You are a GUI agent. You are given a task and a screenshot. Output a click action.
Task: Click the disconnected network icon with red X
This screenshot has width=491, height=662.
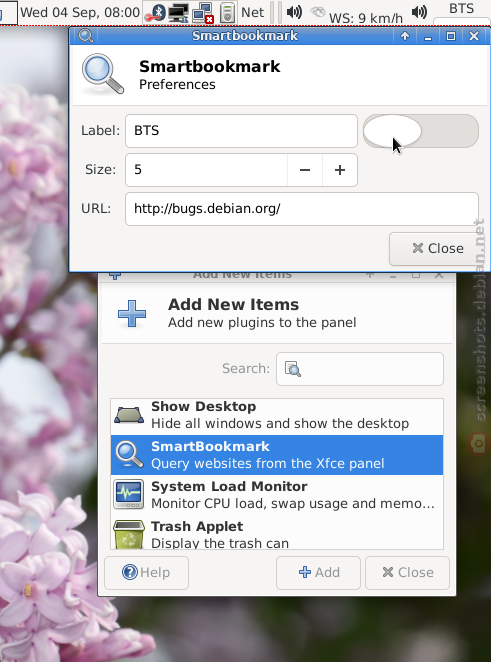pyautogui.click(x=203, y=13)
